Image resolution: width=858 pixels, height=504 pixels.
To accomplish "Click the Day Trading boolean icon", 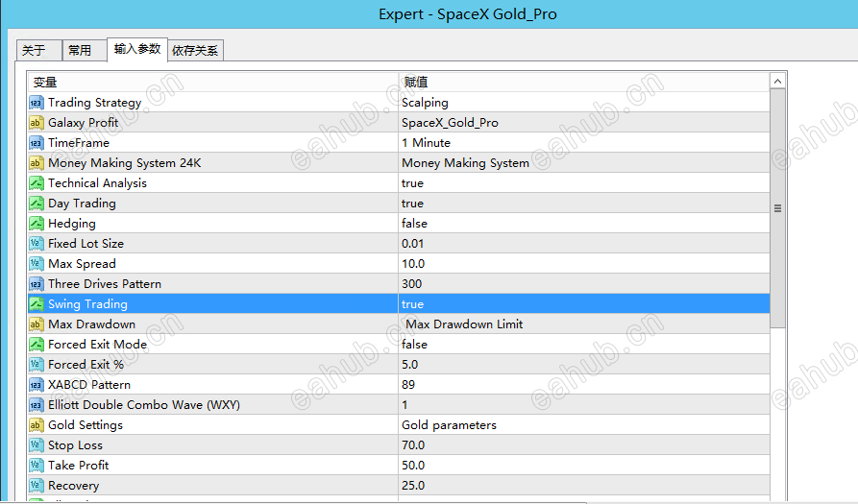I will (x=37, y=204).
